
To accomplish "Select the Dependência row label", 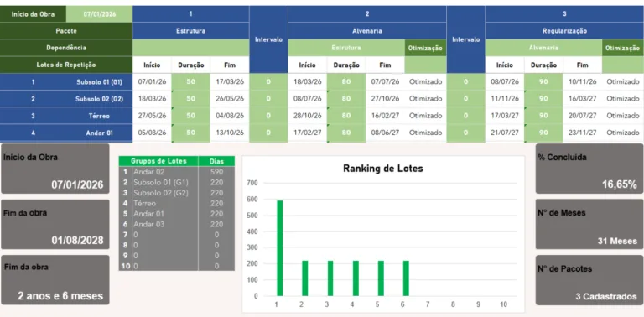I will (66, 48).
